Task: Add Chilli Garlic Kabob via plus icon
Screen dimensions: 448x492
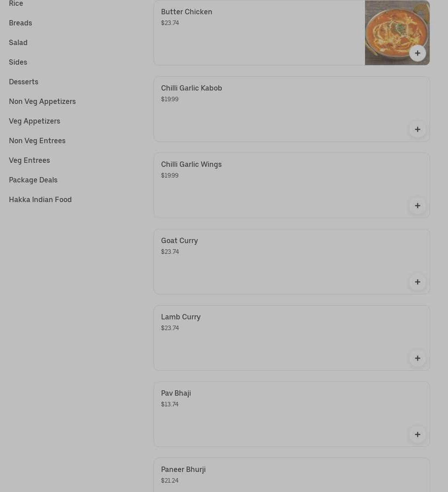Action: click(x=417, y=129)
